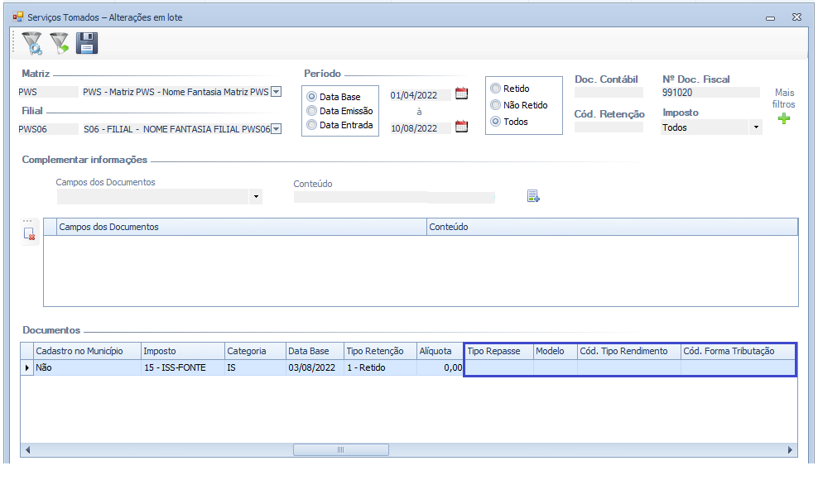Choose the Retido radio option
This screenshot has width=818, height=504.
(496, 89)
